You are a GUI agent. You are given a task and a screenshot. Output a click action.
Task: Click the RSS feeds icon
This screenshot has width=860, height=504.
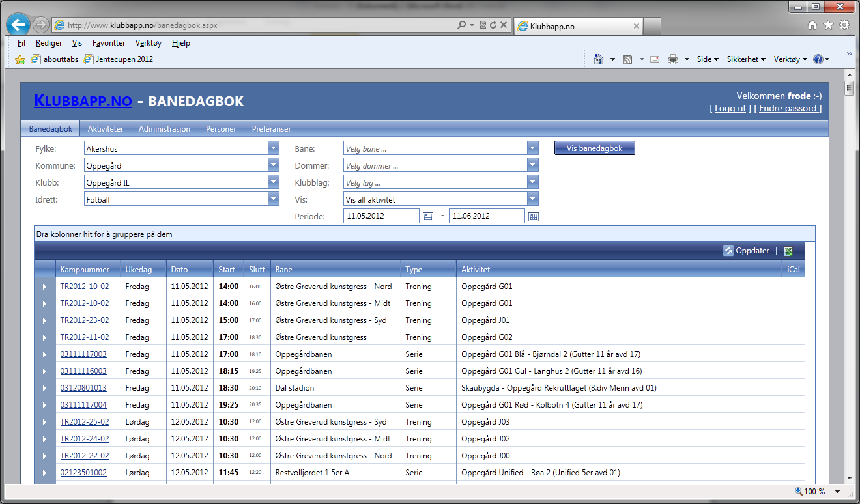tap(627, 59)
